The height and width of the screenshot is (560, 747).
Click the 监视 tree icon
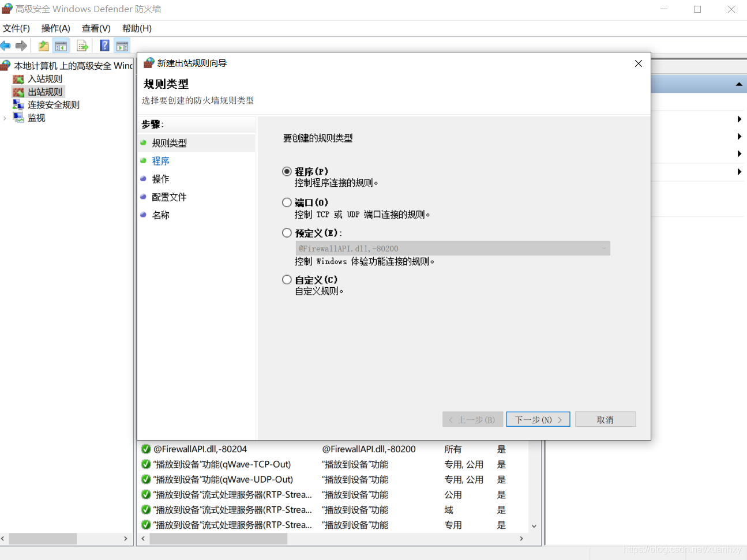tap(18, 118)
